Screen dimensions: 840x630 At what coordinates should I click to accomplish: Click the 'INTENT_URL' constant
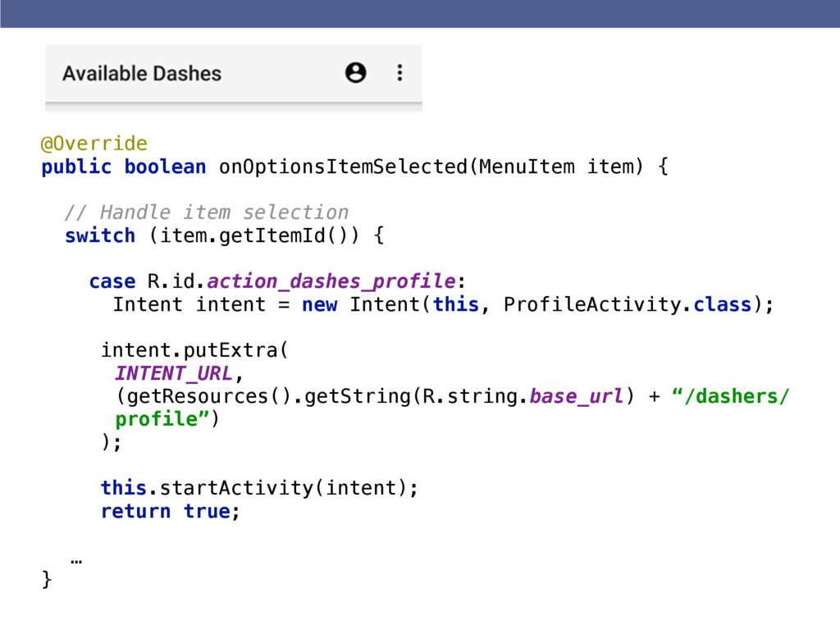[x=174, y=373]
